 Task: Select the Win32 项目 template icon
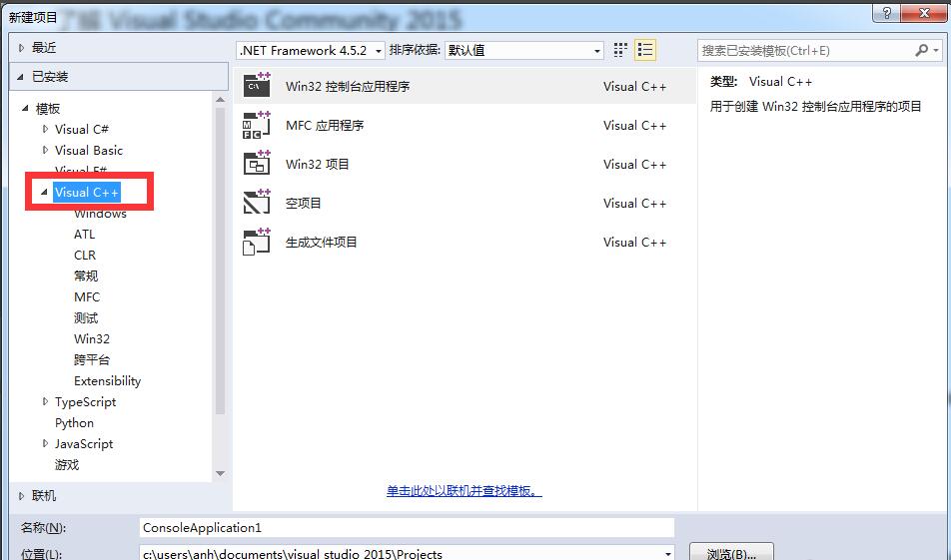coord(257,164)
